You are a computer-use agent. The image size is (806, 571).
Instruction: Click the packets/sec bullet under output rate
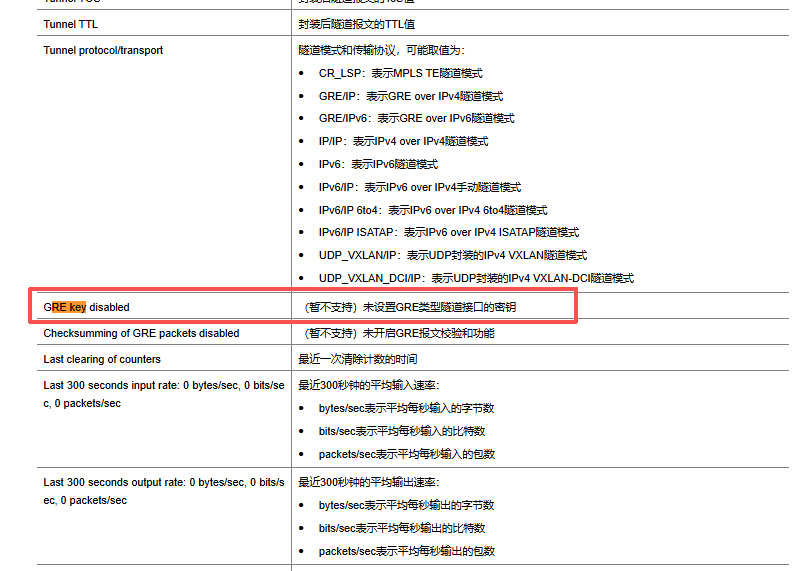point(406,551)
